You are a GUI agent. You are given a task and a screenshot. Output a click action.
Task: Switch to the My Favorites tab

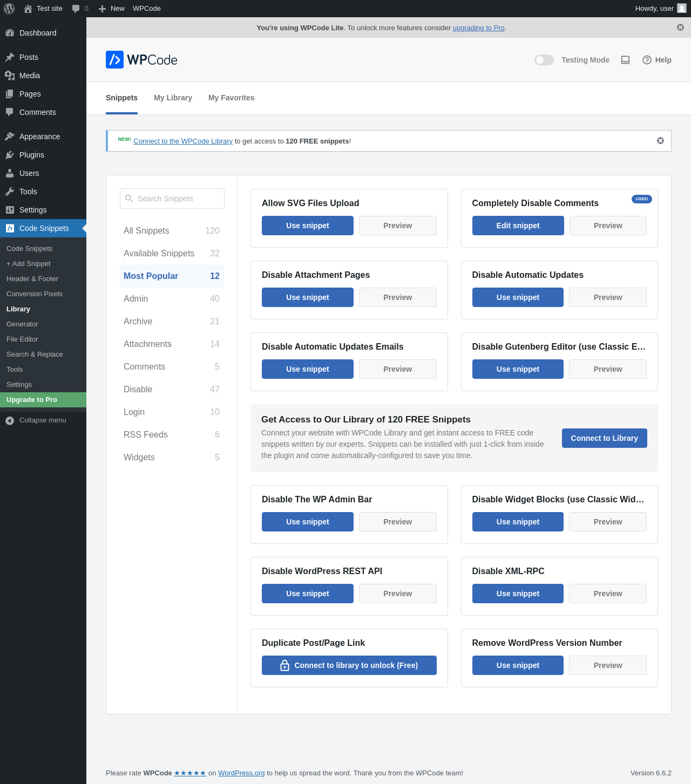click(231, 98)
